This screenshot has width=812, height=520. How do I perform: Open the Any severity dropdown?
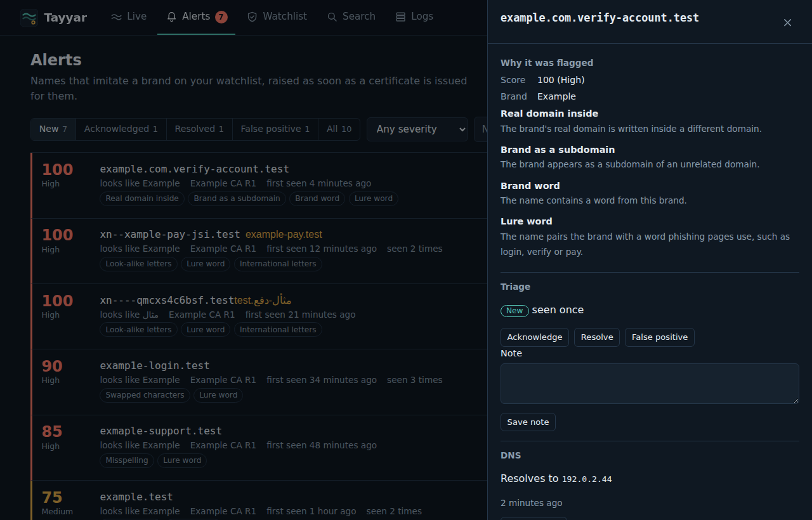point(417,129)
